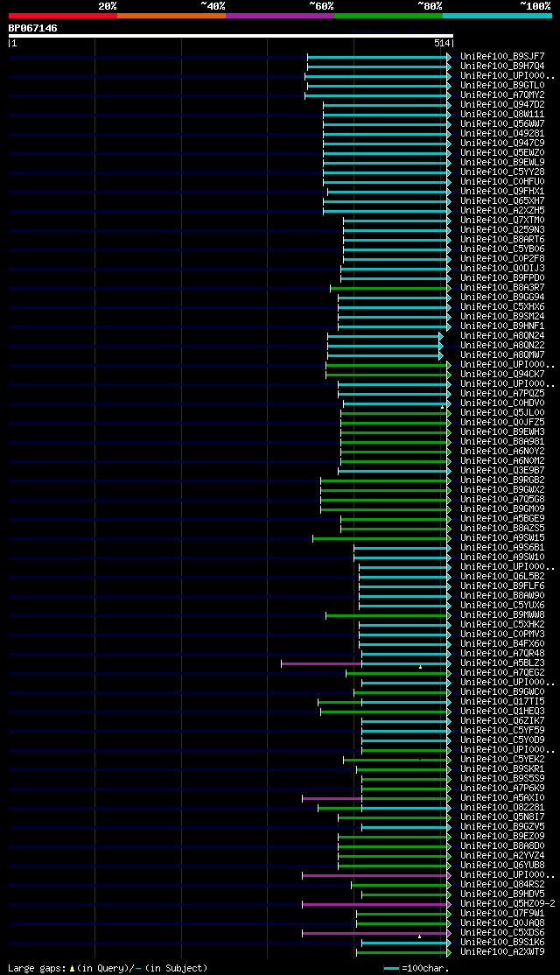The width and height of the screenshot is (560, 975).
Task: Click the green alignment bar for UniRef100_A9SW15
Action: tap(381, 538)
